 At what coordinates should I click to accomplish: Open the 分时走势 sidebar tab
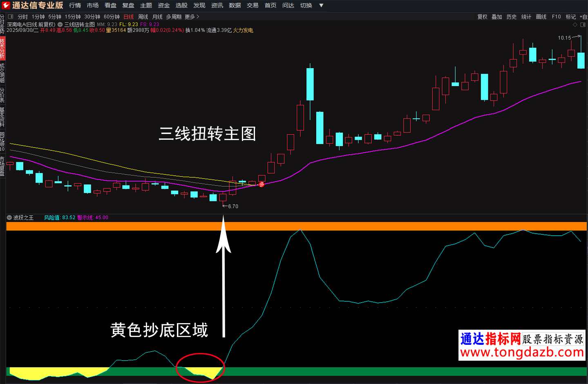[x=2, y=24]
